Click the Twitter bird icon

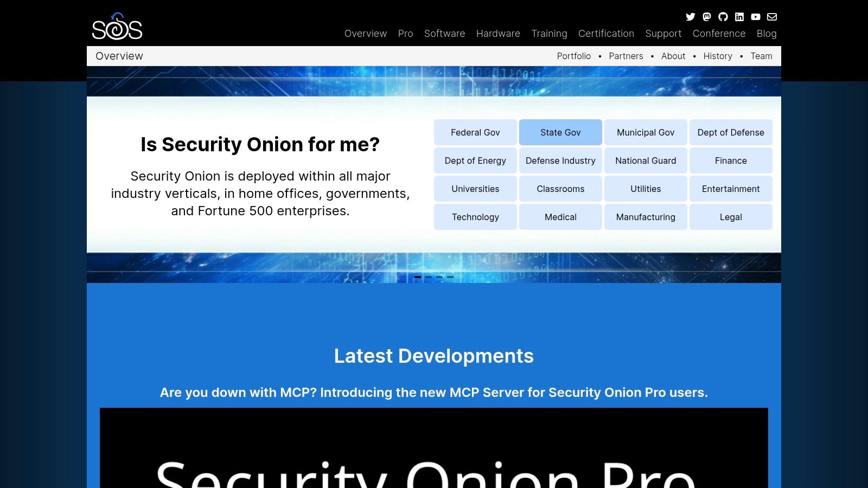pos(690,17)
